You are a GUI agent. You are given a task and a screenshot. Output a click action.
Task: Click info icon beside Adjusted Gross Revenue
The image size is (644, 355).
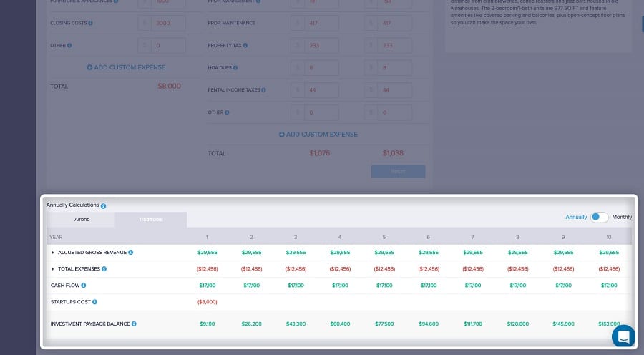point(130,253)
